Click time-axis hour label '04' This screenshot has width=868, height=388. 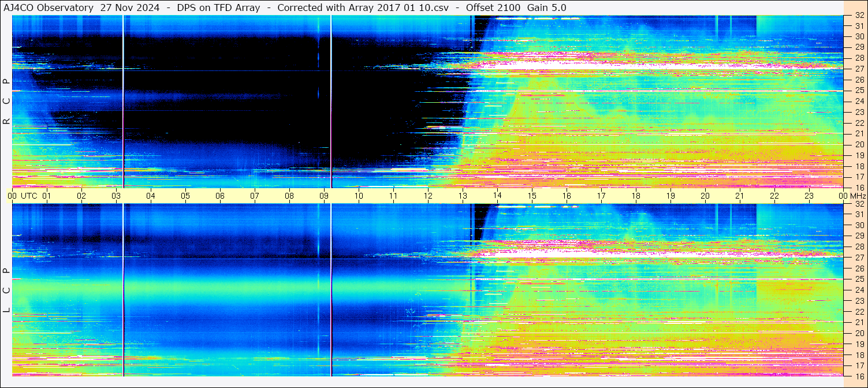click(x=151, y=196)
